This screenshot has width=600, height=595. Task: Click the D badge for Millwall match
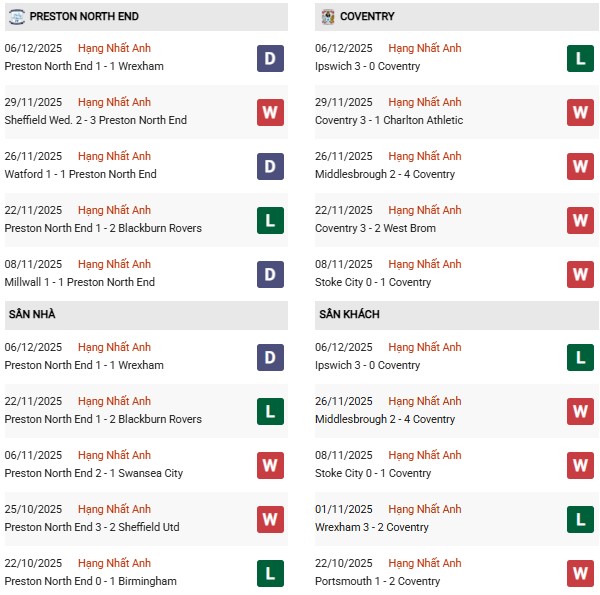click(270, 274)
